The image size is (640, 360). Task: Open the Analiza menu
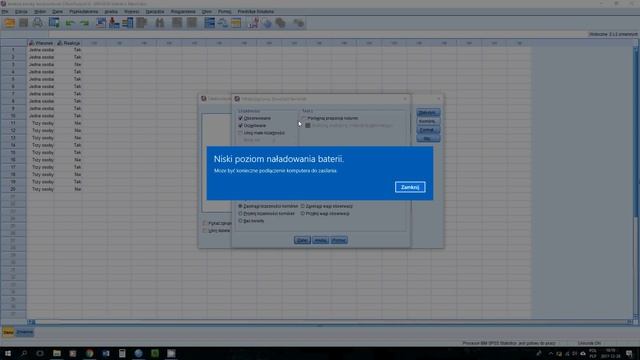(x=111, y=11)
